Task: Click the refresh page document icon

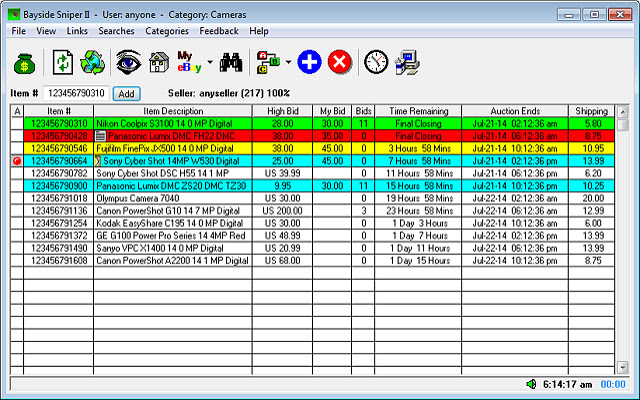Action: 63,62
